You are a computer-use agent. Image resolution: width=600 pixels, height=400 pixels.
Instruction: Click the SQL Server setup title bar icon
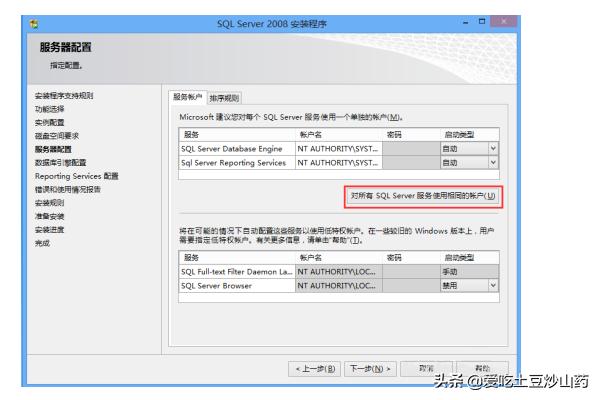[x=34, y=24]
